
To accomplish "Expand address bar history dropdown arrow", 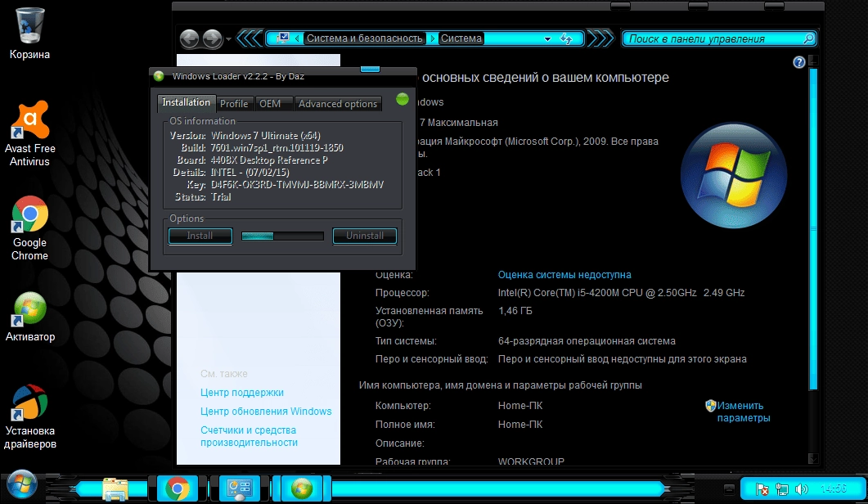I will point(547,38).
